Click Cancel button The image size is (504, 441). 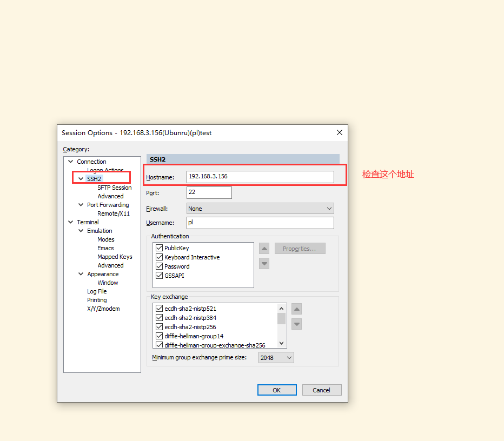(321, 390)
